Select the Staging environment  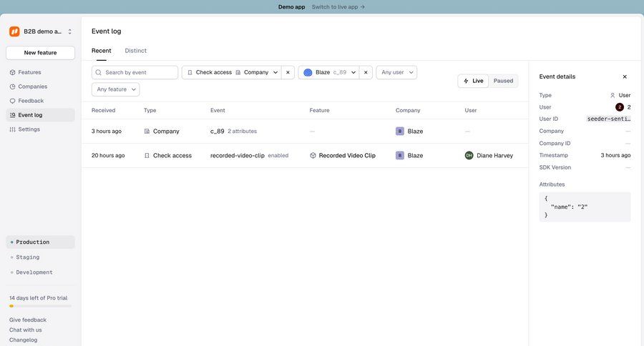pyautogui.click(x=28, y=257)
